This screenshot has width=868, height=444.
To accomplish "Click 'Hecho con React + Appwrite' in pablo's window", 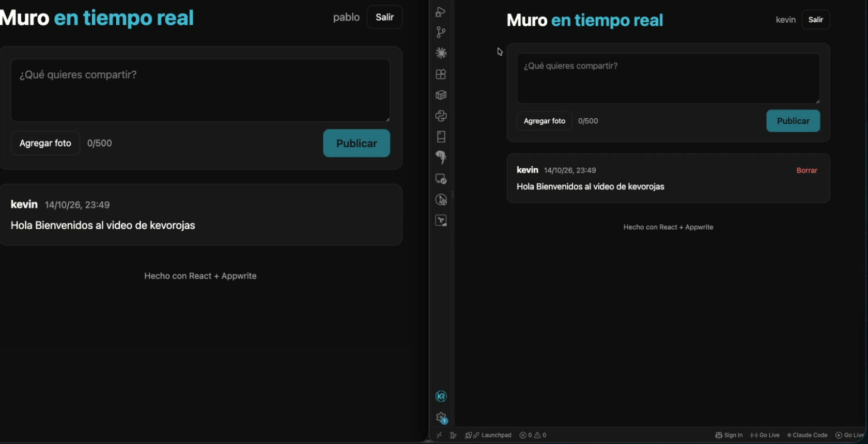I will [200, 276].
